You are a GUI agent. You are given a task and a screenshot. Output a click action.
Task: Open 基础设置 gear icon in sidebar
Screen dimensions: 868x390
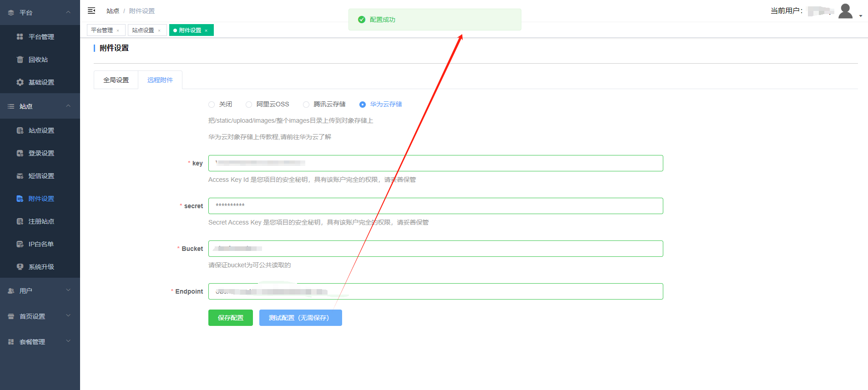tap(20, 82)
